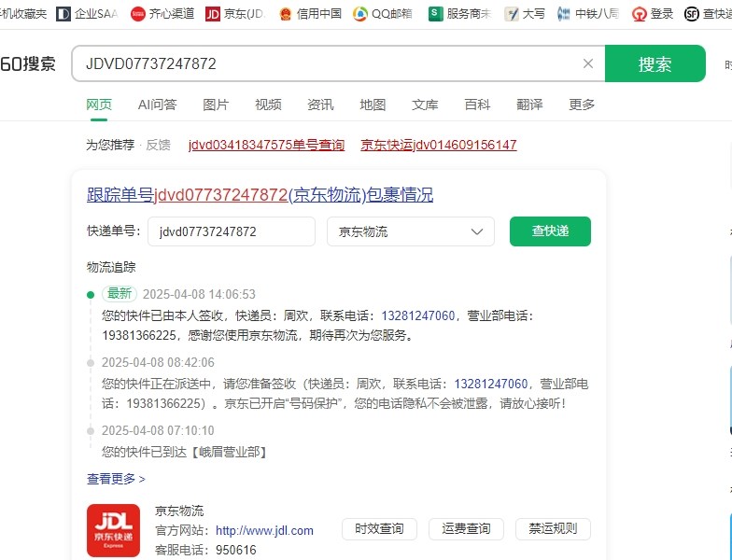Click phone 13281247060 in 08:42:06 entry
This screenshot has width=732, height=560.
pyautogui.click(x=491, y=385)
